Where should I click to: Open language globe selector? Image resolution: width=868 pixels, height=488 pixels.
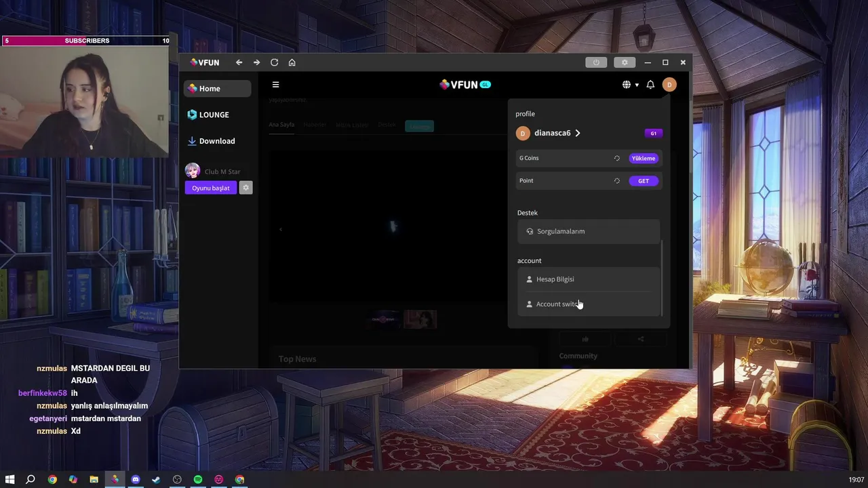coord(630,85)
